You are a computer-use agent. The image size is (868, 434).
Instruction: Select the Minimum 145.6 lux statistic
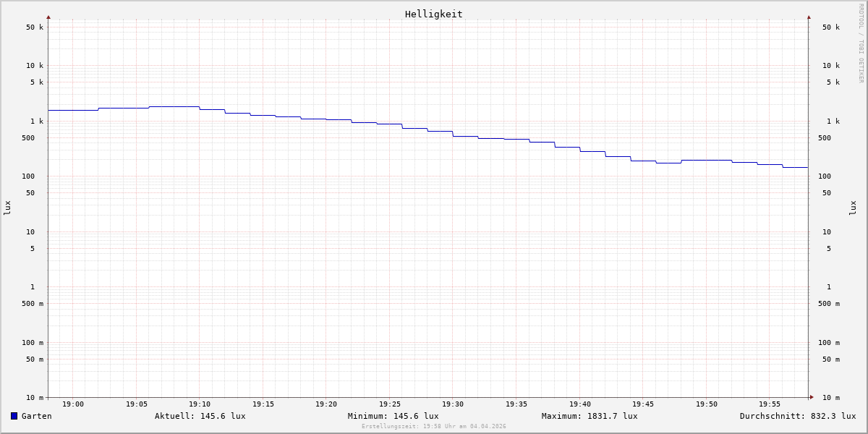click(393, 416)
